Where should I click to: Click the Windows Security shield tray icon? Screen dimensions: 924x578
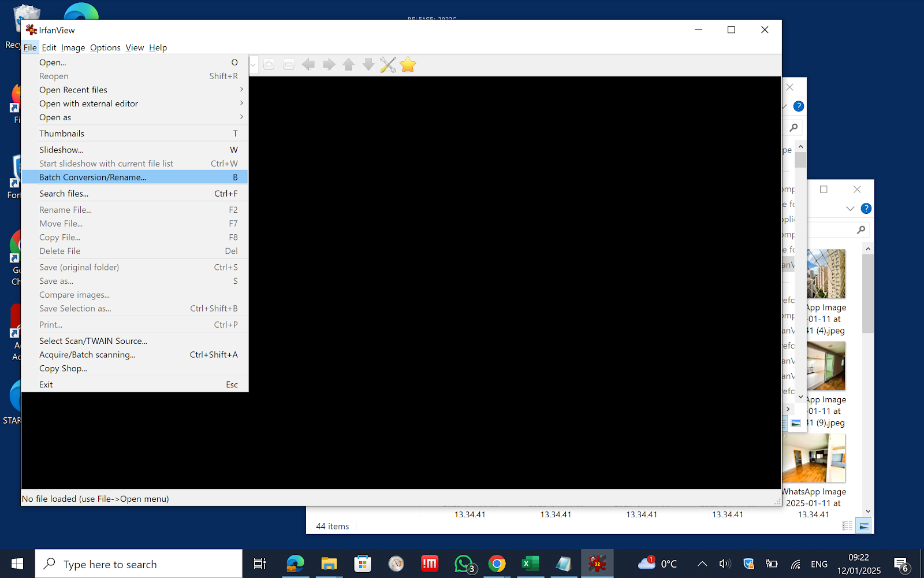point(748,564)
